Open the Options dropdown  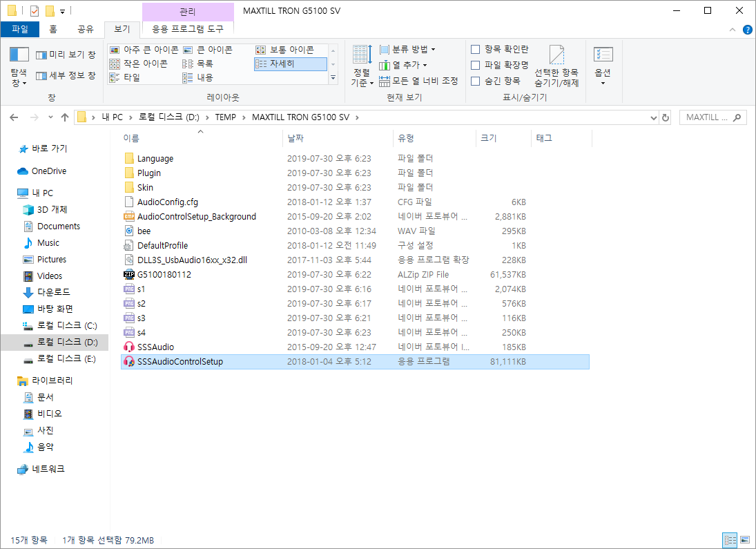click(603, 66)
